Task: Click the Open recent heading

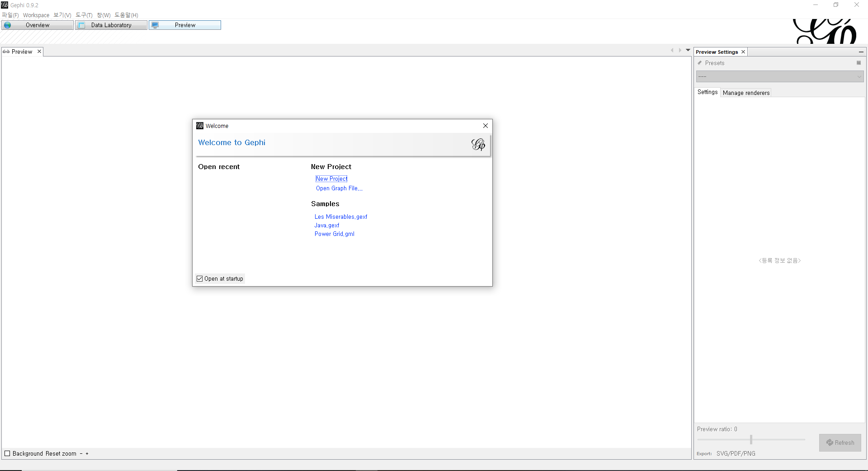Action: tap(219, 167)
